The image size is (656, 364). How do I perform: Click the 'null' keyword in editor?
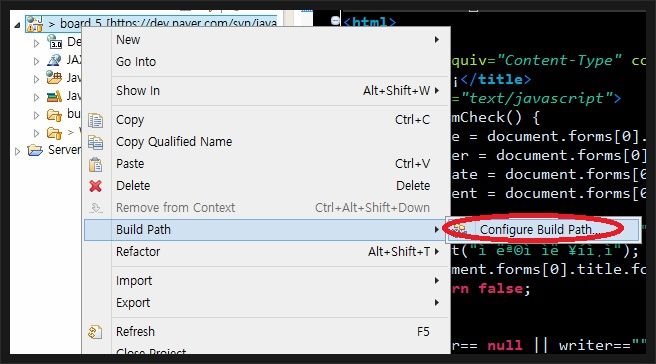click(505, 346)
